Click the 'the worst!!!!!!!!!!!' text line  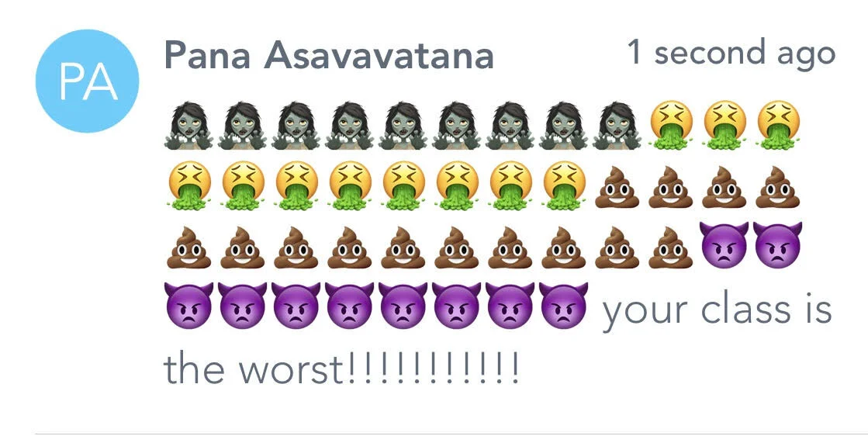341,369
